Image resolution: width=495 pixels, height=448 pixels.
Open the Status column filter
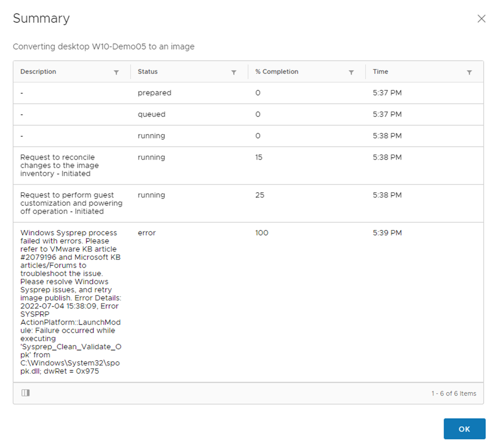[234, 72]
